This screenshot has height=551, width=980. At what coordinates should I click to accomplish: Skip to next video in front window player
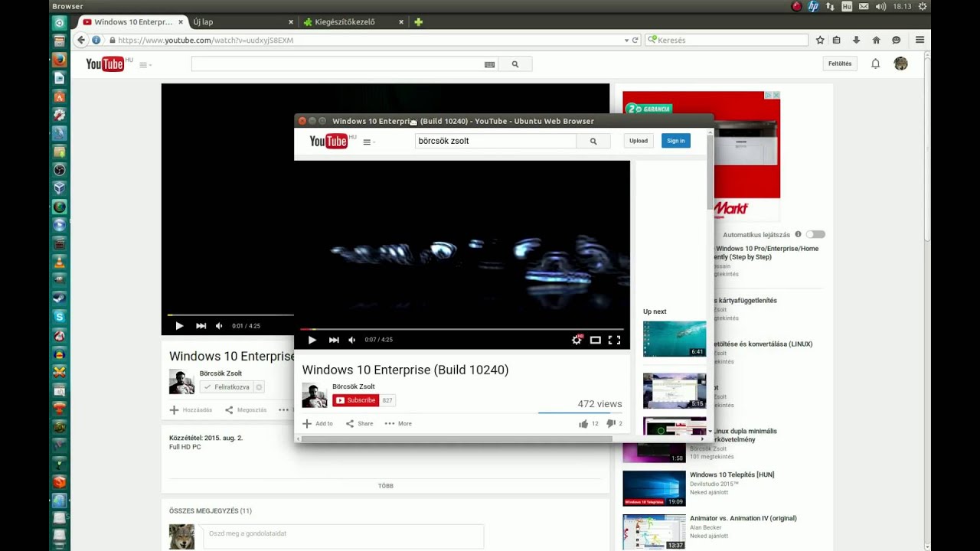click(334, 340)
